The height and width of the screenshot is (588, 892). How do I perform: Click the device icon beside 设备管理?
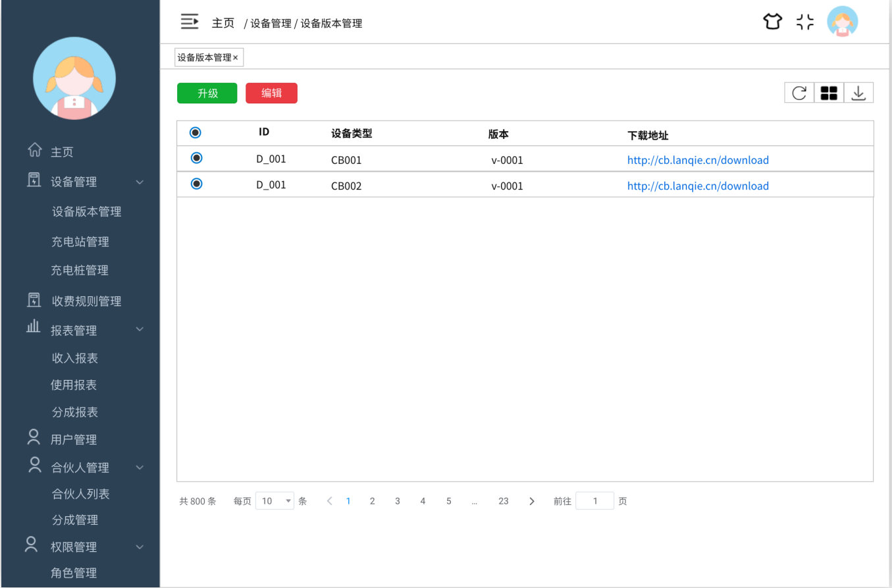tap(34, 180)
